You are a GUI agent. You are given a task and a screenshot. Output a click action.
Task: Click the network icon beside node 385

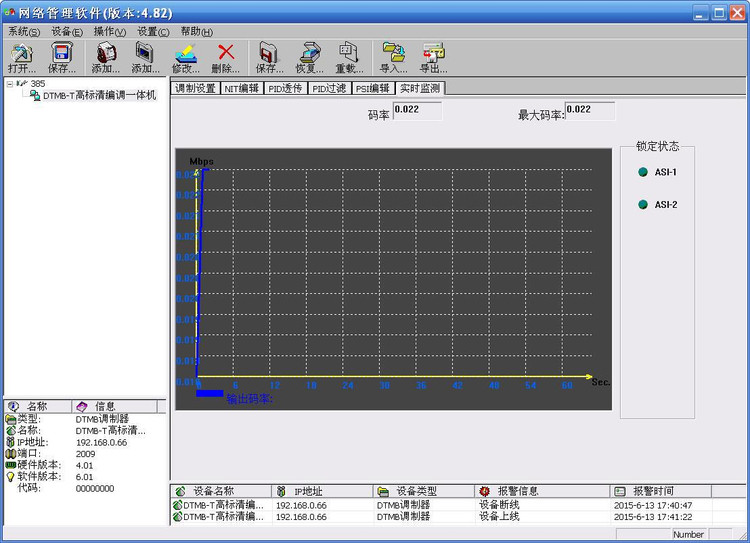coord(22,83)
